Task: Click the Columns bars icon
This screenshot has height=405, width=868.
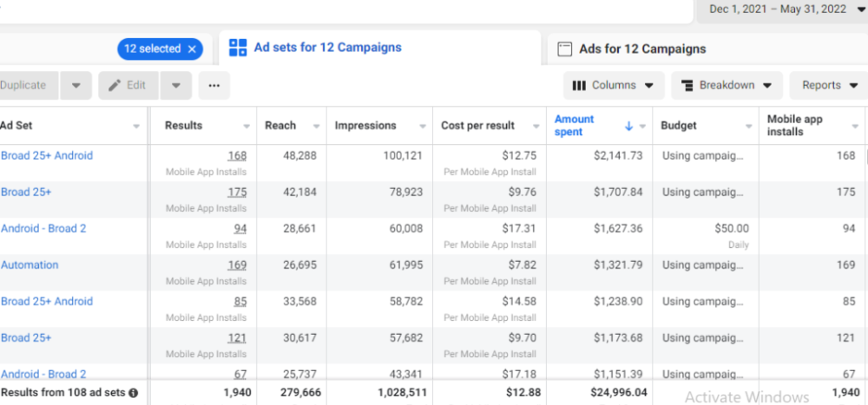Action: pos(579,86)
